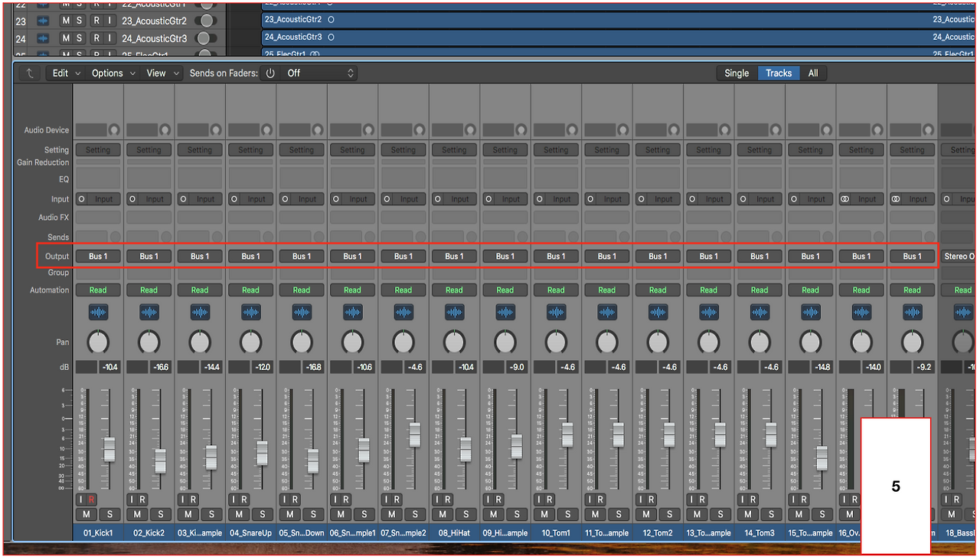Screen dimensions: 980x560
Task: Click the waveform icon on the 04_SnareUp strip
Action: pyautogui.click(x=251, y=313)
